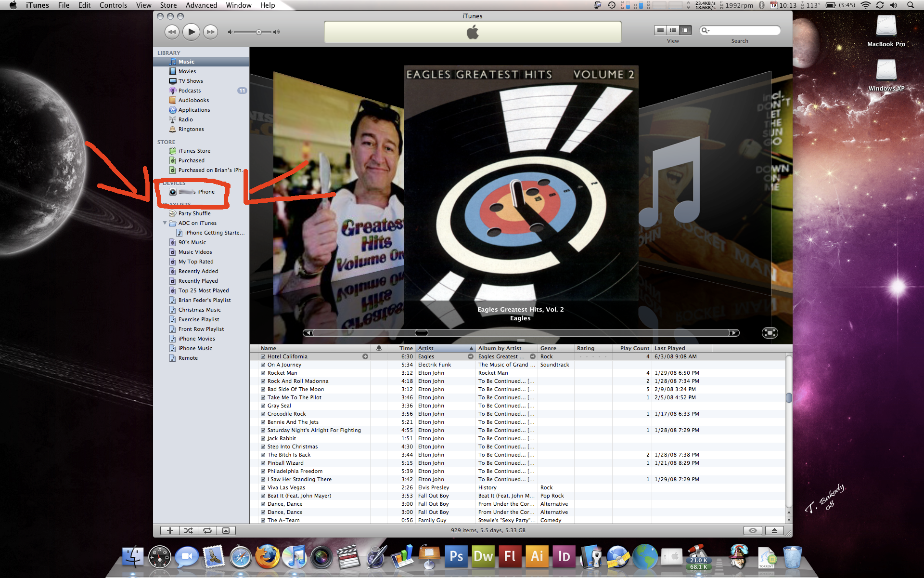This screenshot has height=578, width=924.
Task: Open the Advanced menu in the menu bar
Action: click(201, 5)
